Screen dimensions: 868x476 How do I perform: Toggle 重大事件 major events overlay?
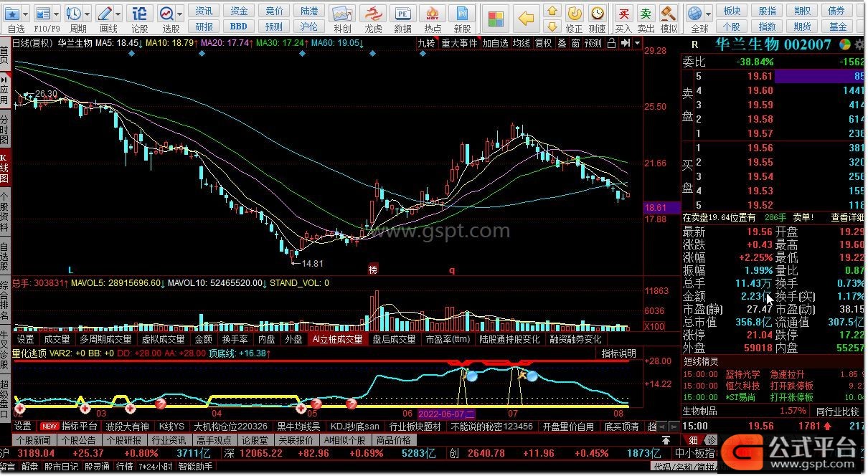459,43
